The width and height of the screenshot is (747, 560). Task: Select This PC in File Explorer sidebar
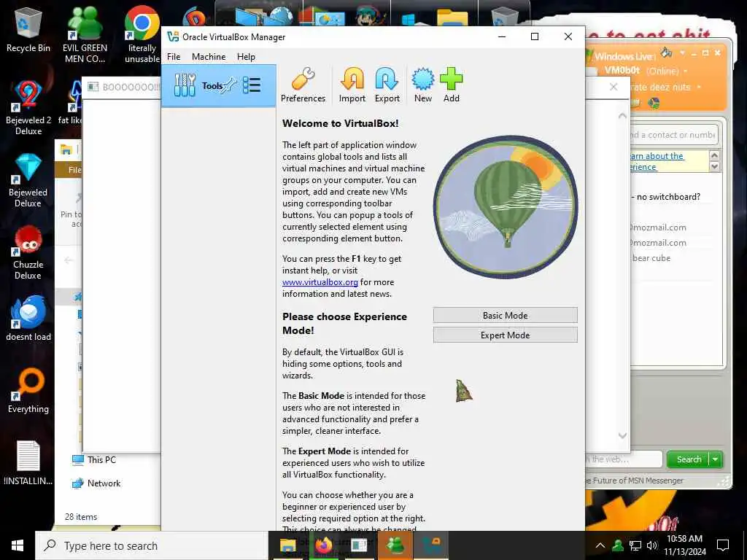(x=94, y=460)
